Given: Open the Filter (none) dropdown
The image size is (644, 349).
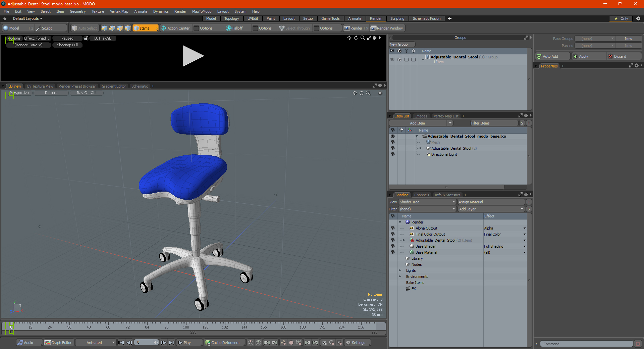Looking at the screenshot, I should click(x=427, y=209).
